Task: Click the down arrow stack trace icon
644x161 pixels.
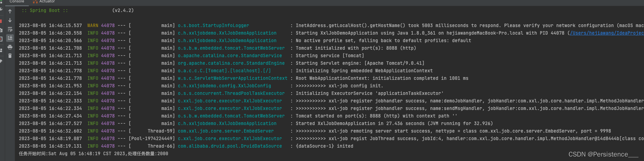Action: pos(10,20)
